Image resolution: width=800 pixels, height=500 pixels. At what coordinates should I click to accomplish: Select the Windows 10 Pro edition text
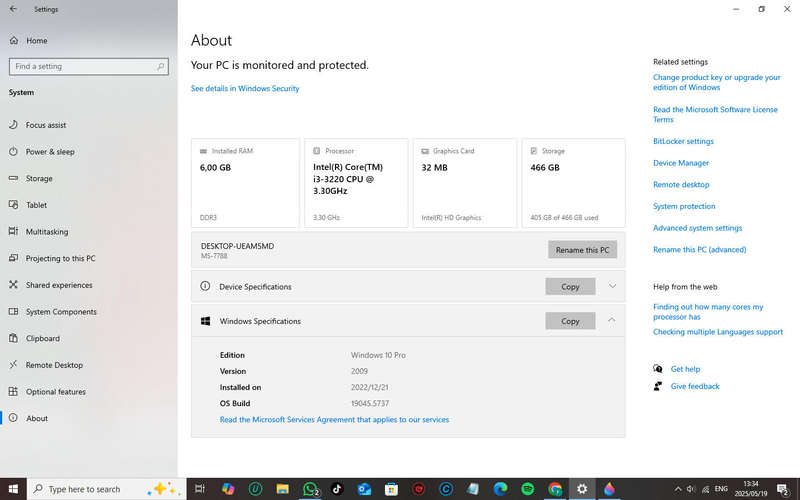coord(378,355)
